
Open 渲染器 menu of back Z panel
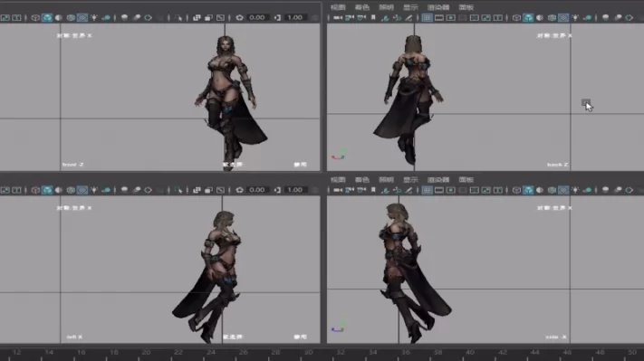[438, 7]
